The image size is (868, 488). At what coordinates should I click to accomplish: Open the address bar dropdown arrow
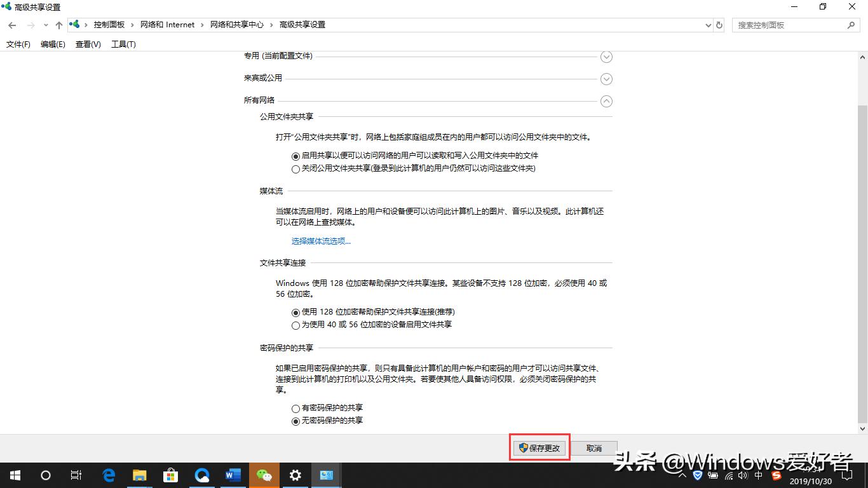coord(708,25)
